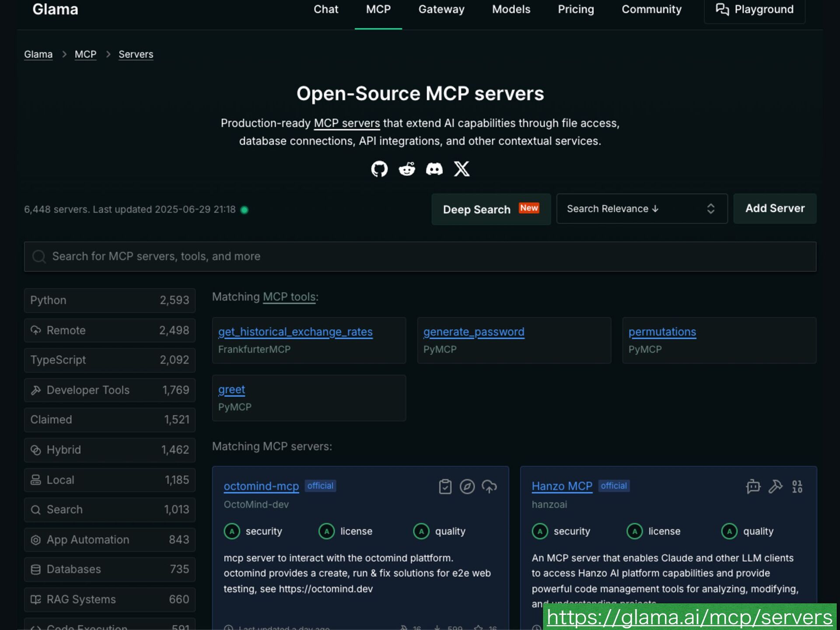Open the Pricing nav item
This screenshot has width=840, height=630.
click(x=576, y=9)
